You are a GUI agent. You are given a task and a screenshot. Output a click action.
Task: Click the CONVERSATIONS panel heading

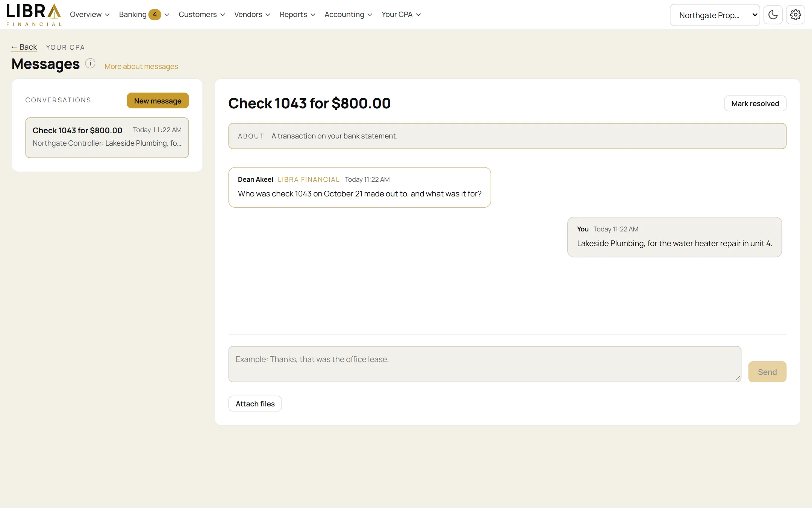coord(58,100)
